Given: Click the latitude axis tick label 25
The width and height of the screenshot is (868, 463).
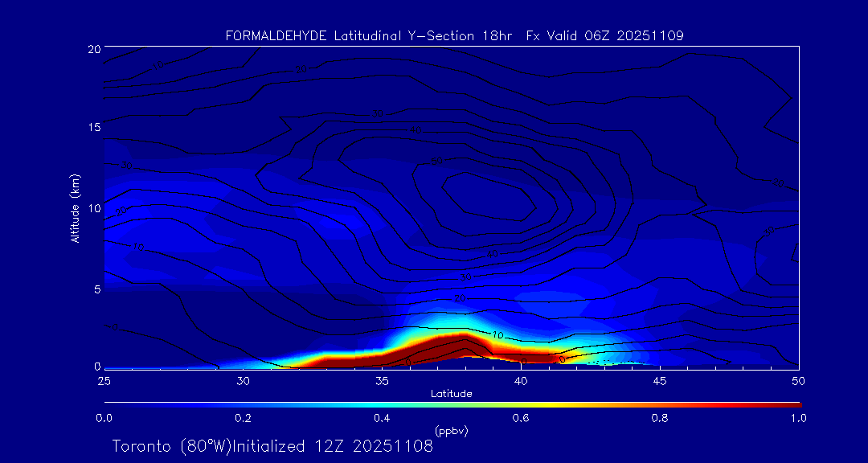Looking at the screenshot, I should (104, 380).
